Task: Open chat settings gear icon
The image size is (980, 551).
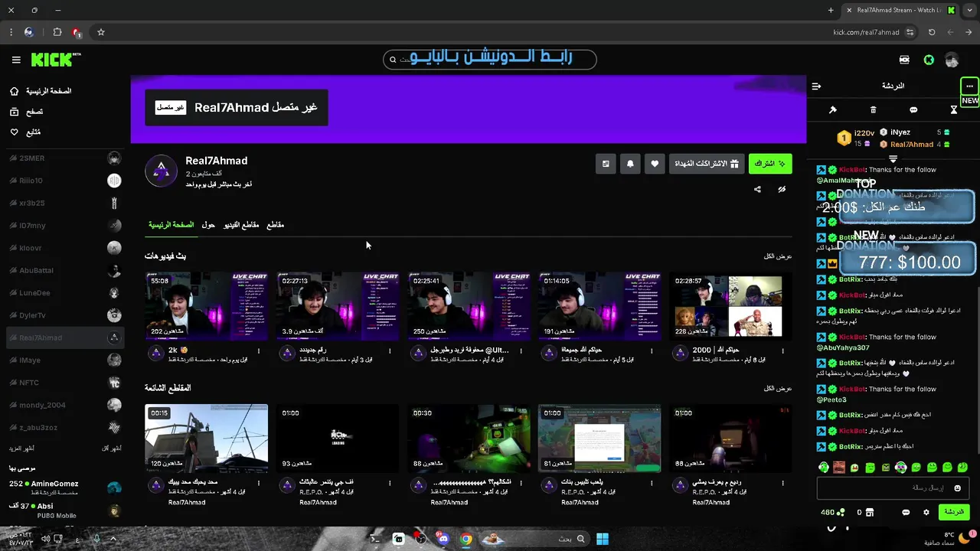Action: [x=926, y=513]
